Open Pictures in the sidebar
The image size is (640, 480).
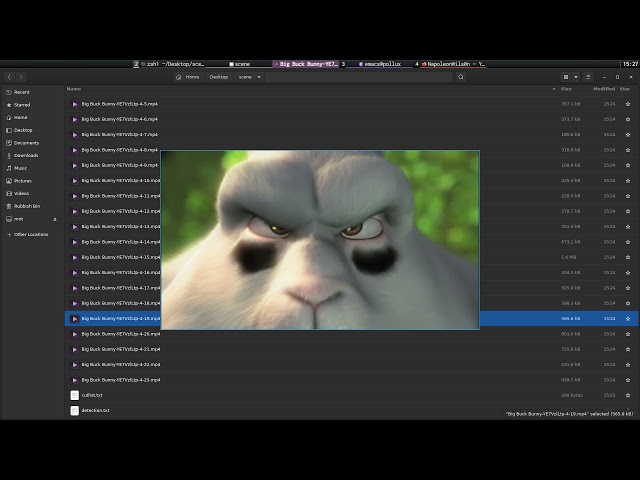pyautogui.click(x=22, y=181)
